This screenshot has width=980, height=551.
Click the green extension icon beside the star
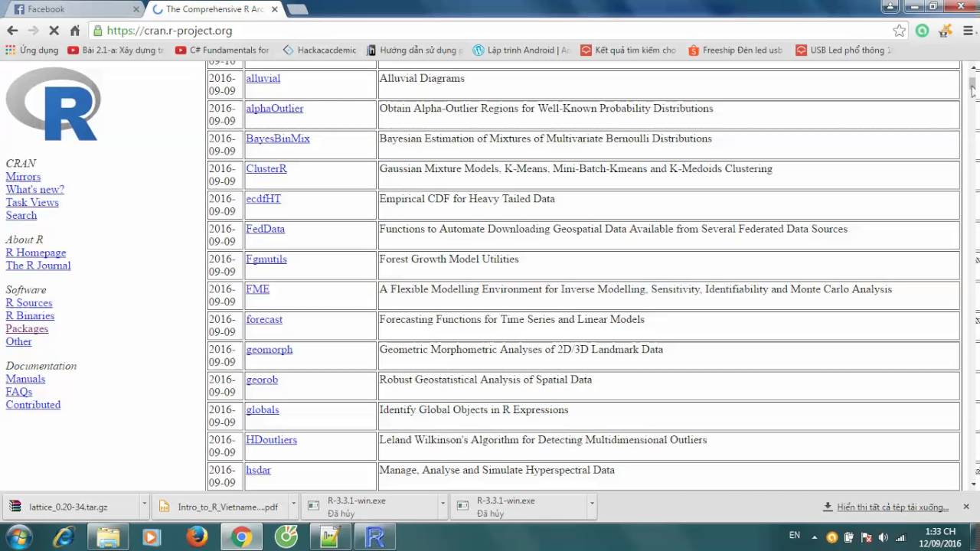click(923, 31)
